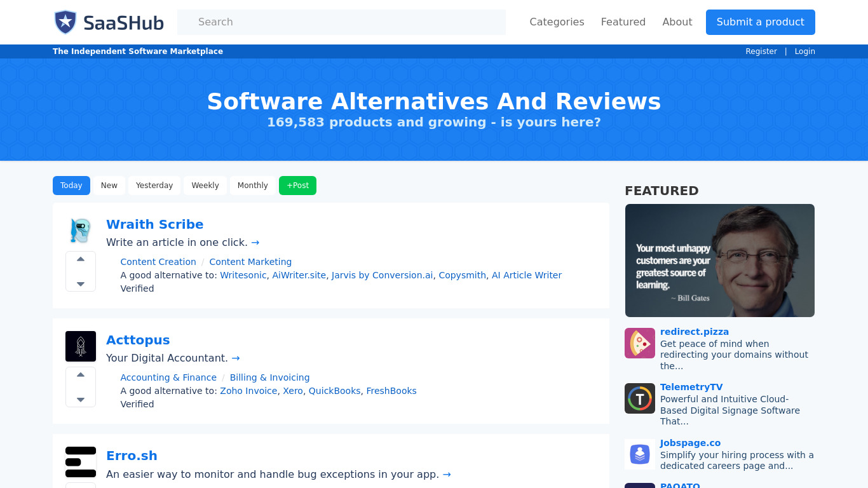Viewport: 868px width, 488px height.
Task: Open the TelemetryTV featured link
Action: coord(691,387)
